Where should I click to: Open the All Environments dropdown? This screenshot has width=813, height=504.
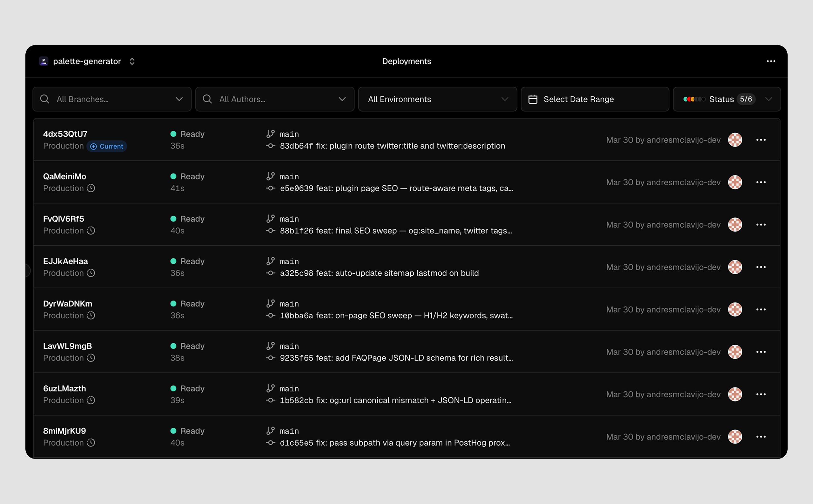[x=437, y=99]
